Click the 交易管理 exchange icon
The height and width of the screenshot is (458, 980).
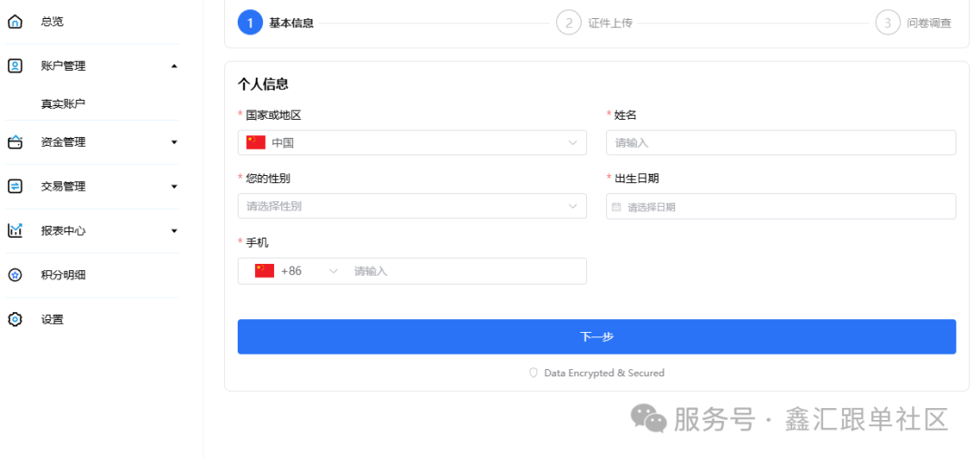tap(15, 186)
